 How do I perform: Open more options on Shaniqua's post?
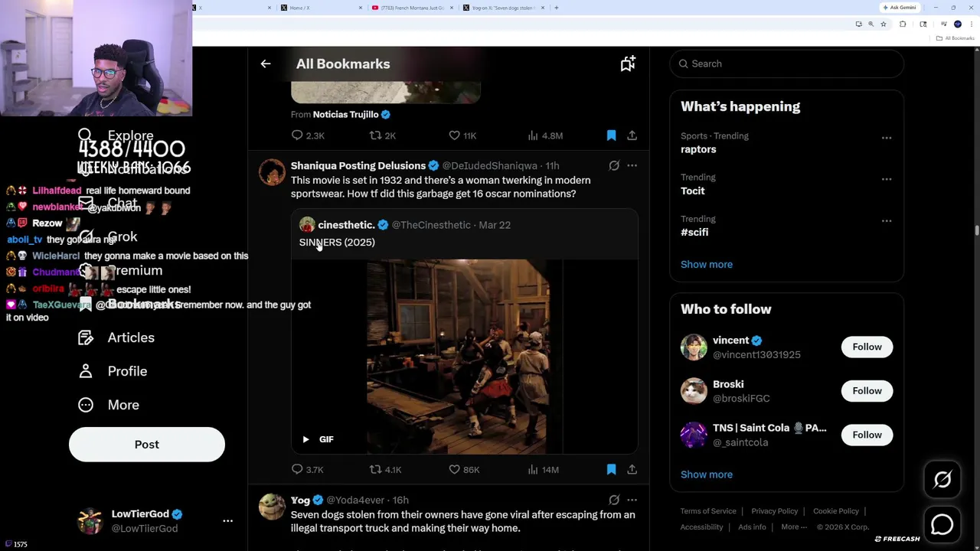tap(632, 165)
